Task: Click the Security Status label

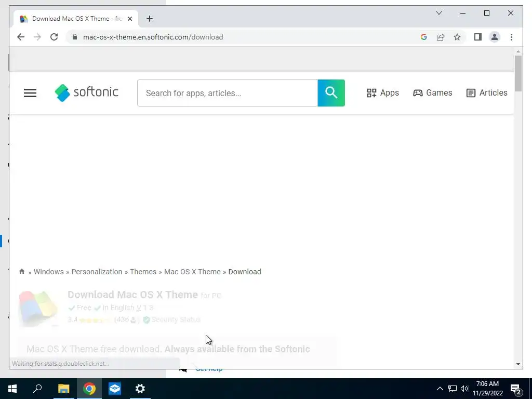Action: point(176,320)
